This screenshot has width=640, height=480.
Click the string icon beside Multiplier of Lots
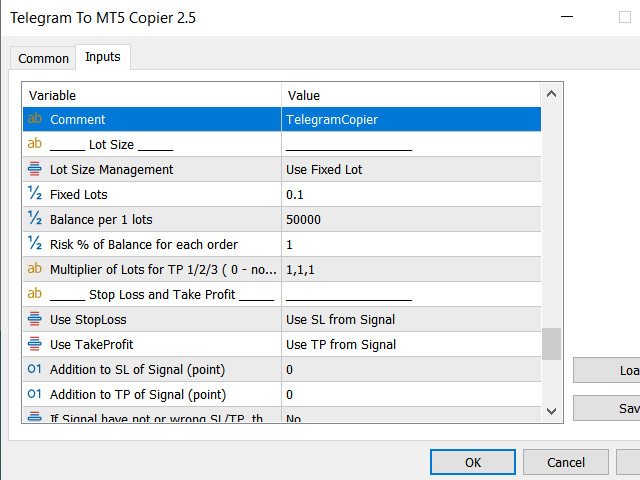pyautogui.click(x=35, y=269)
